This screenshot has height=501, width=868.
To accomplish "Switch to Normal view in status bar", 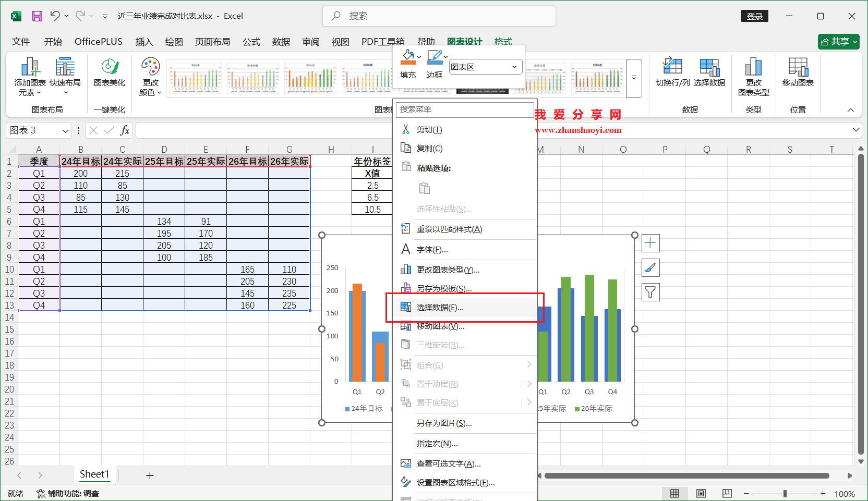I will point(674,493).
